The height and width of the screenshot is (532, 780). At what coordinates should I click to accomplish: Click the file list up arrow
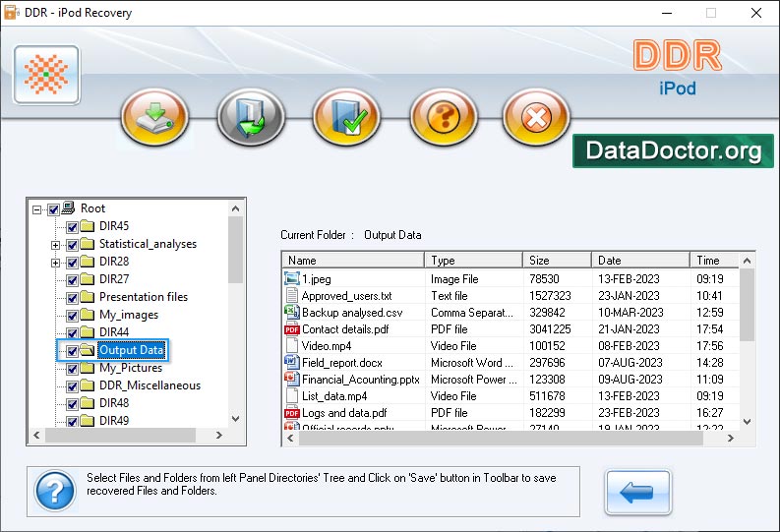coord(747,261)
